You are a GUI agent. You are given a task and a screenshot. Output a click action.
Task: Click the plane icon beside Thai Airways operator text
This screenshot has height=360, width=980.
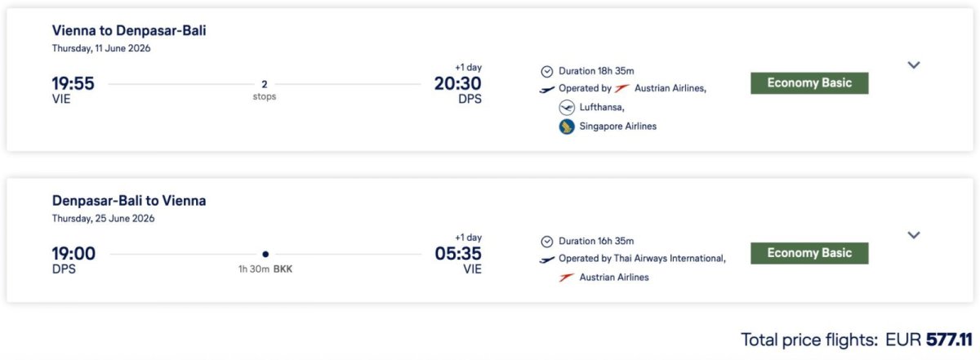point(547,260)
